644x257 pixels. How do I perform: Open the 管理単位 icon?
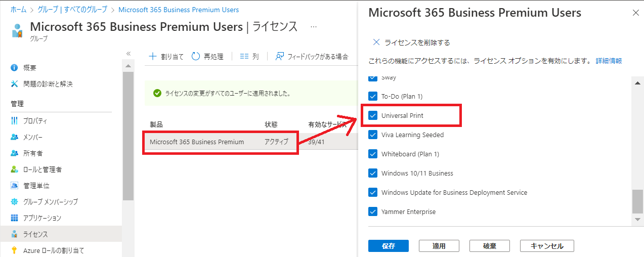[x=14, y=186]
